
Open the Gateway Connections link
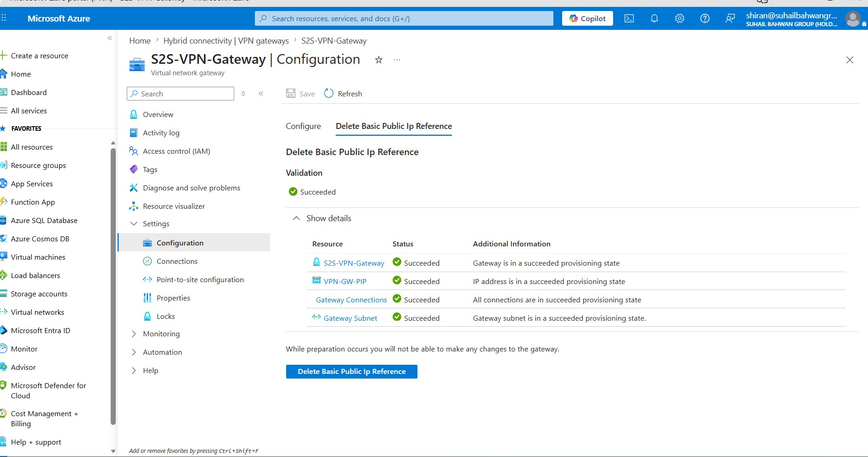pos(351,300)
